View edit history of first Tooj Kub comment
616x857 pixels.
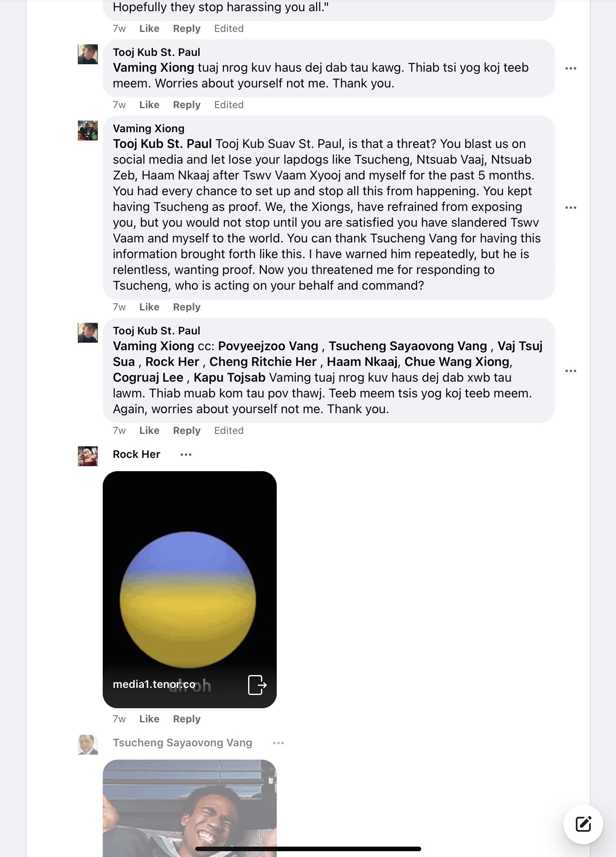pyautogui.click(x=229, y=105)
